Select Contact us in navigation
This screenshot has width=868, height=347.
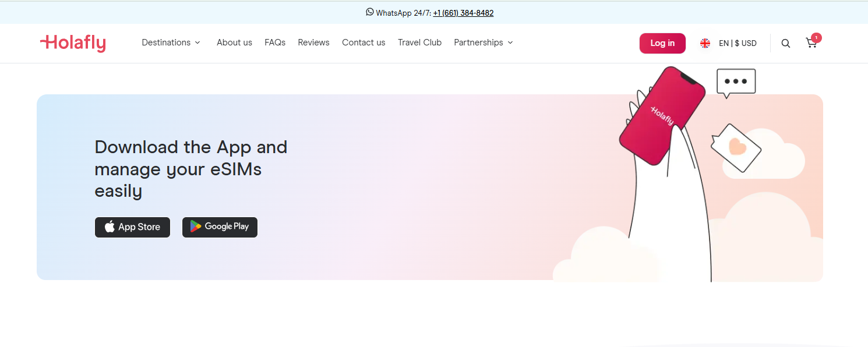(364, 43)
